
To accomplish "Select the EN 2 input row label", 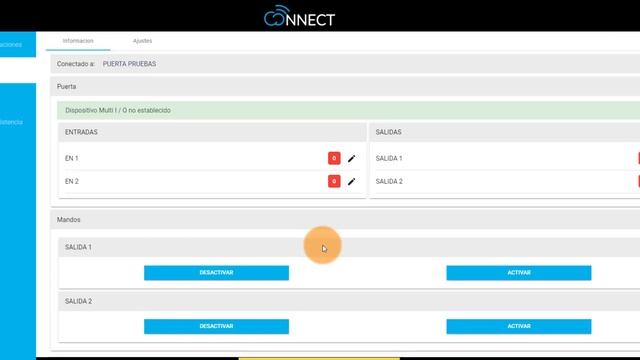I will click(x=72, y=181).
